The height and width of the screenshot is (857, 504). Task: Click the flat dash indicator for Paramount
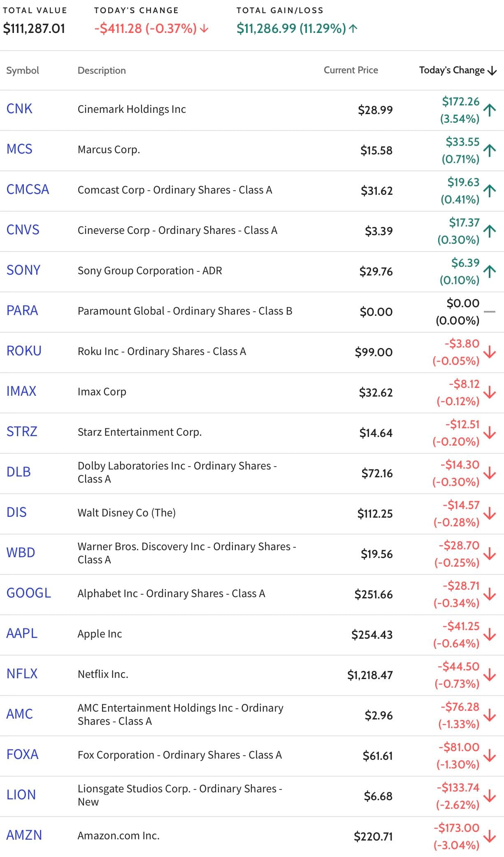(x=490, y=312)
